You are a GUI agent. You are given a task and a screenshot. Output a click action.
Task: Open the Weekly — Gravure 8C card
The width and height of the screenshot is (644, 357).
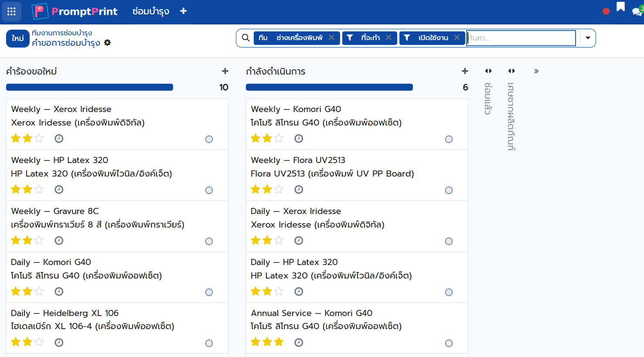[x=117, y=226]
